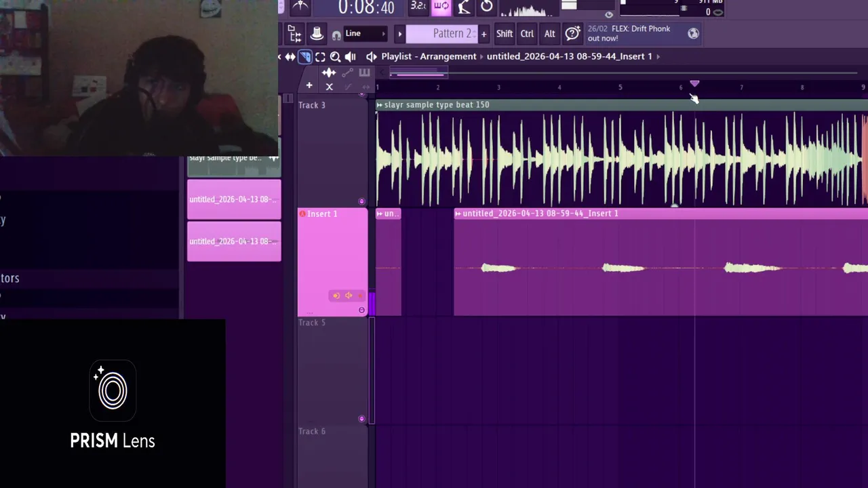Click the 0:08:40 time display
This screenshot has height=488, width=868.
pos(366,8)
